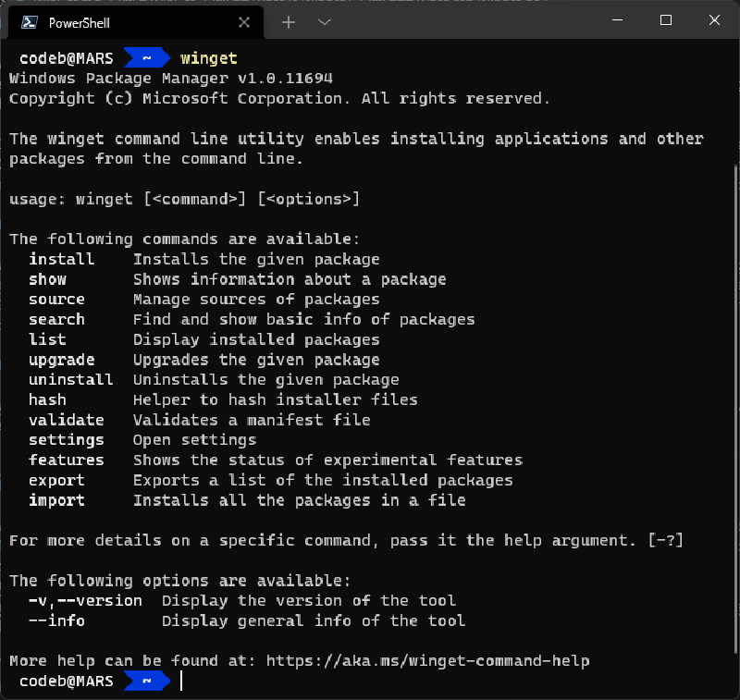The height and width of the screenshot is (700, 740).
Task: Click the blue tilde segment on the top prompt
Action: click(x=146, y=58)
